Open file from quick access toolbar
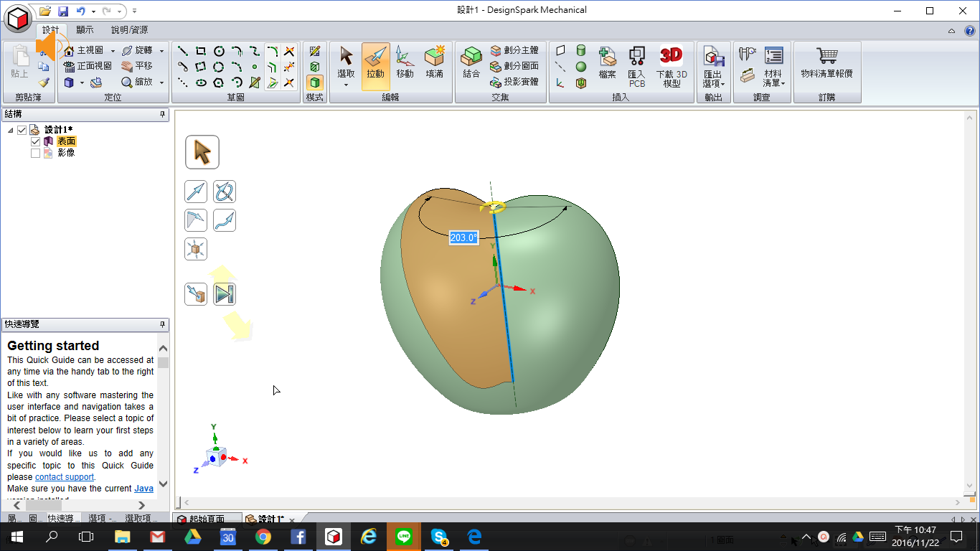Image resolution: width=980 pixels, height=551 pixels. coord(45,11)
